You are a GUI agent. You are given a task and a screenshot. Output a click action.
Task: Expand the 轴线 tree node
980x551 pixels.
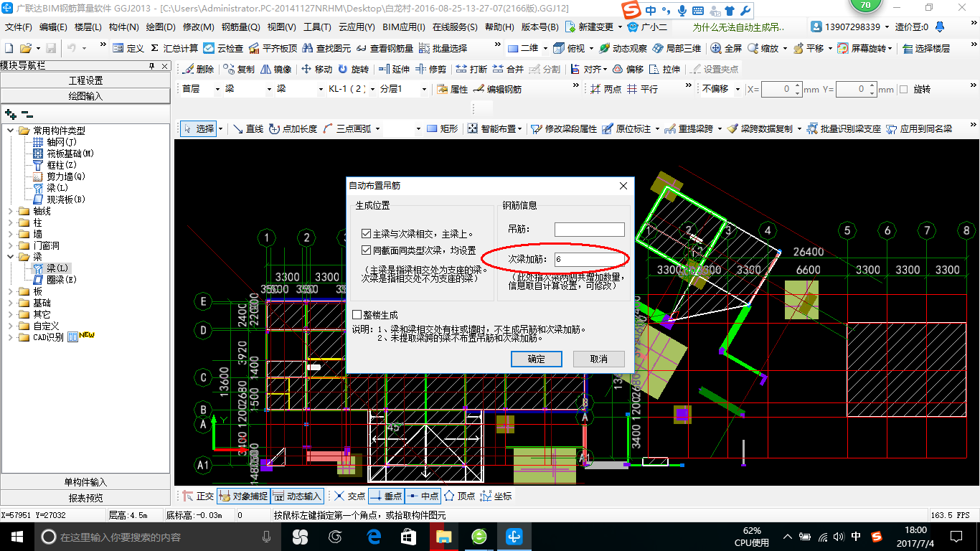coord(11,211)
